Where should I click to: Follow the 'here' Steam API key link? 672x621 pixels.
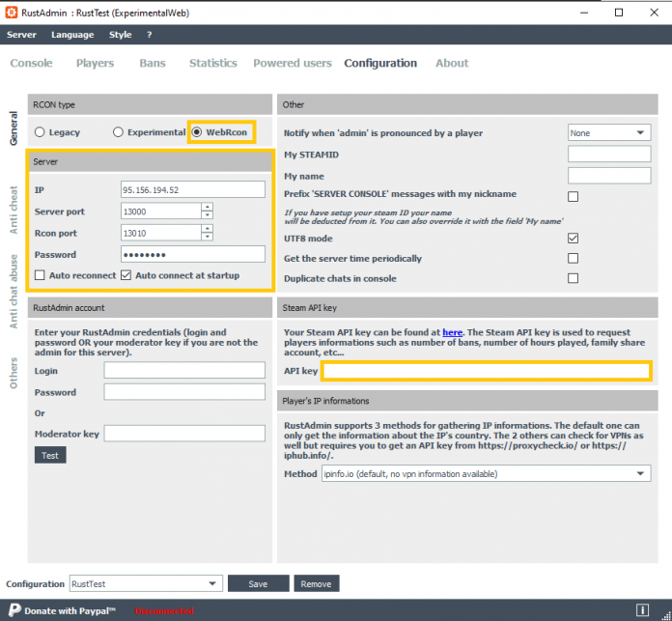coord(452,332)
